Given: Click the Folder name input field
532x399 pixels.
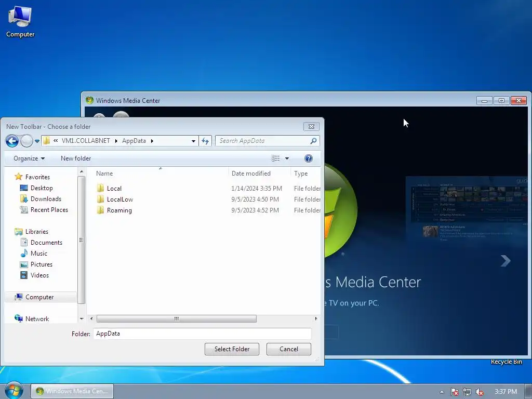Looking at the screenshot, I should pos(203,334).
